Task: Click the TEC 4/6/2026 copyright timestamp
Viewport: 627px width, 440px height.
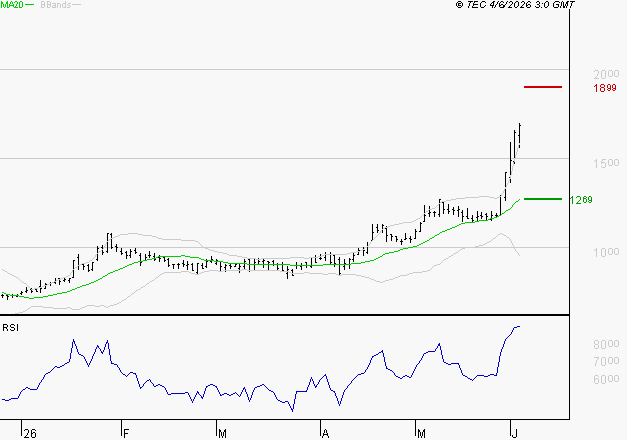Action: tap(515, 5)
